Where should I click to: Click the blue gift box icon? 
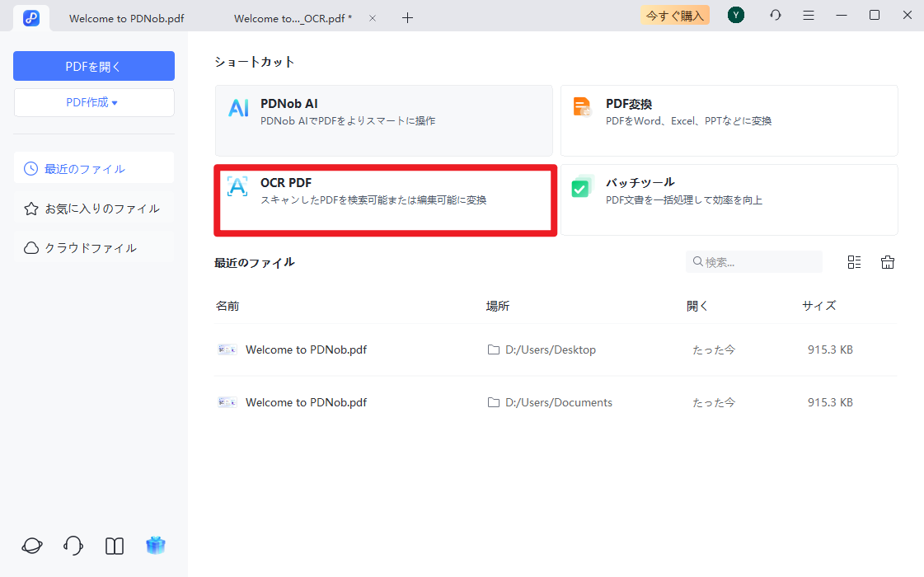point(156,546)
